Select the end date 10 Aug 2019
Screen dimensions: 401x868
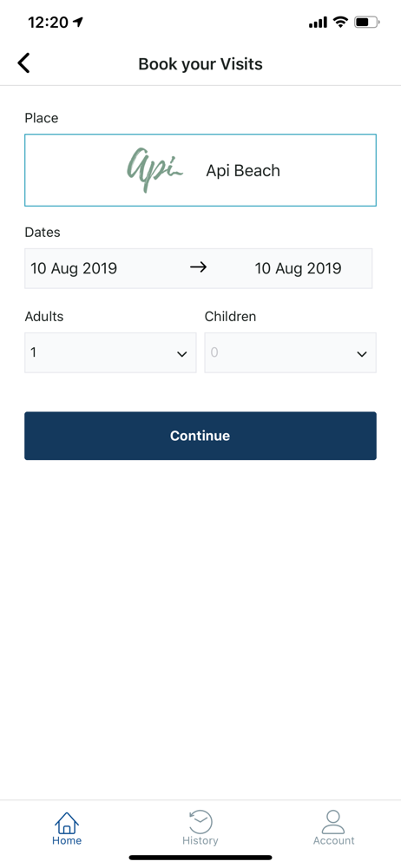(298, 268)
